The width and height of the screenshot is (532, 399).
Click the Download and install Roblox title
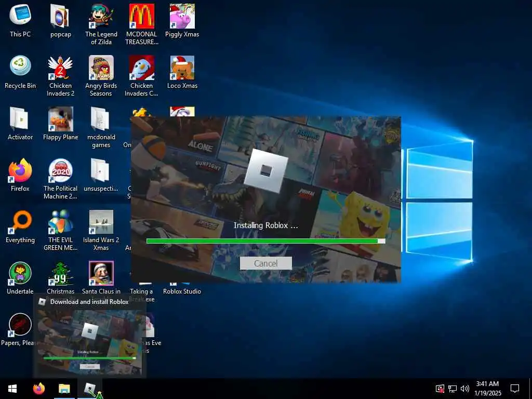click(x=89, y=302)
